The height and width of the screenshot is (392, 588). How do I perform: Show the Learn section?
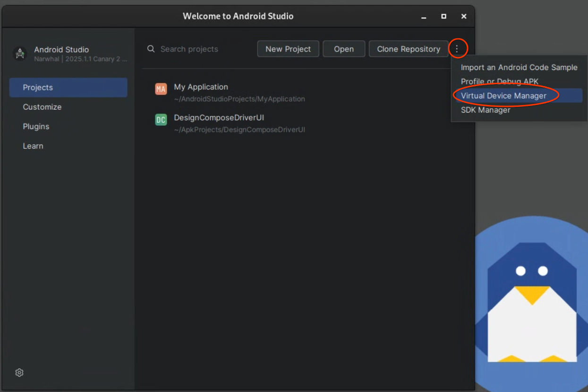pyautogui.click(x=33, y=146)
